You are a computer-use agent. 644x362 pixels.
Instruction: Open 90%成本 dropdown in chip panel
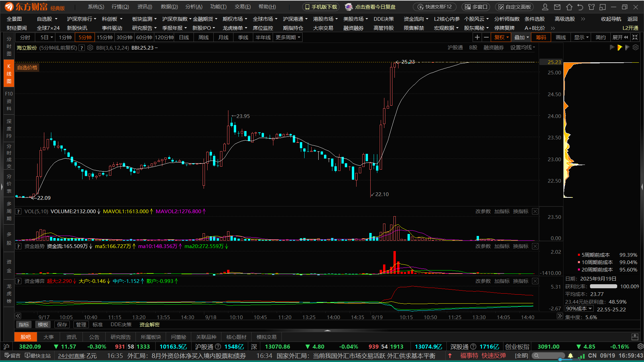click(579, 309)
